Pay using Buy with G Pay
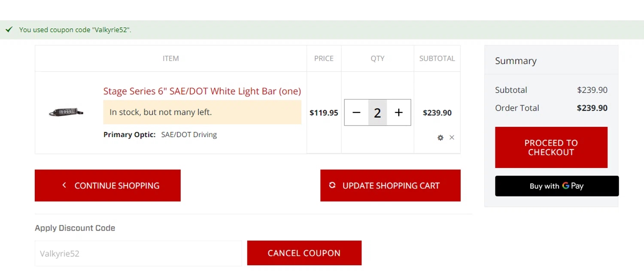The image size is (644, 273). pyautogui.click(x=557, y=186)
